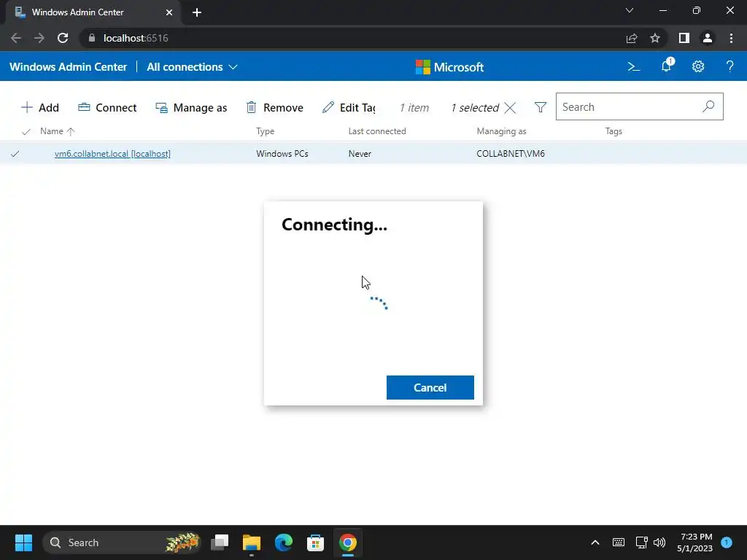Close the Windows Admin Center browser tab

pyautogui.click(x=169, y=12)
